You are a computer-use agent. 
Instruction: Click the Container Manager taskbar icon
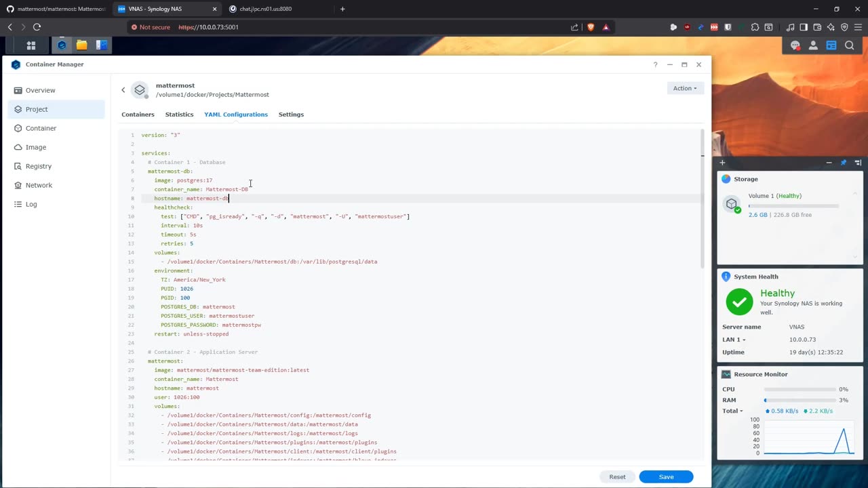coord(62,45)
